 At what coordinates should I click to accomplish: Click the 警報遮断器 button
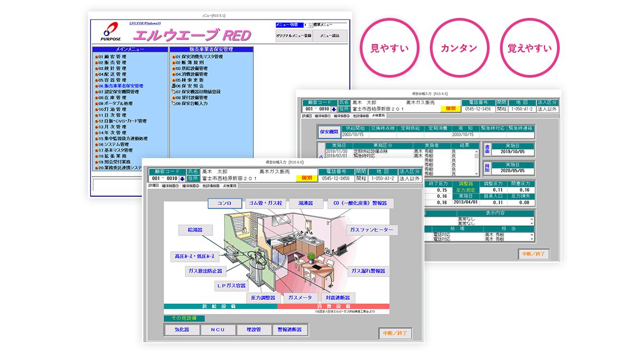[x=289, y=330]
